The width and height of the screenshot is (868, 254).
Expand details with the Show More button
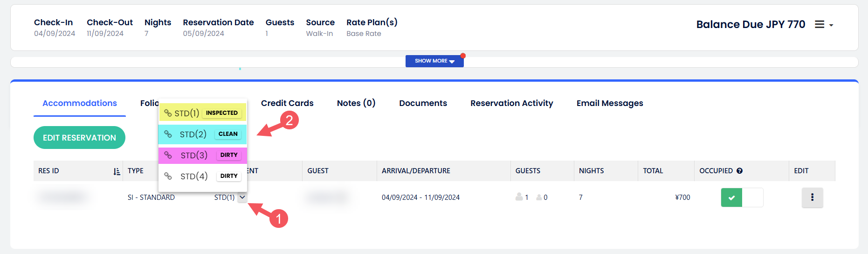(434, 61)
